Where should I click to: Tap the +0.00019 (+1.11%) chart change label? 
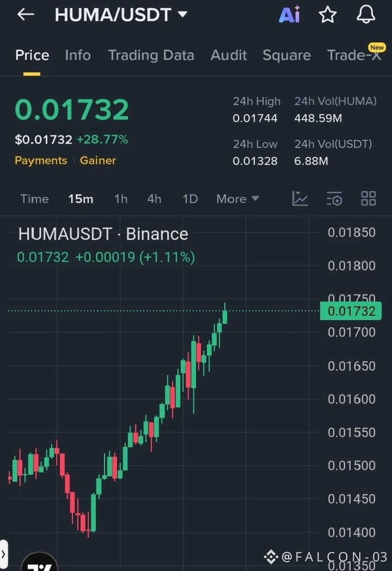(135, 257)
